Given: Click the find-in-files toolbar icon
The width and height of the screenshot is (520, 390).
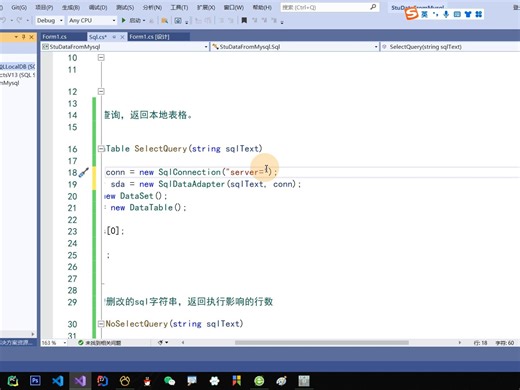Looking at the screenshot, I should pyautogui.click(x=164, y=21).
